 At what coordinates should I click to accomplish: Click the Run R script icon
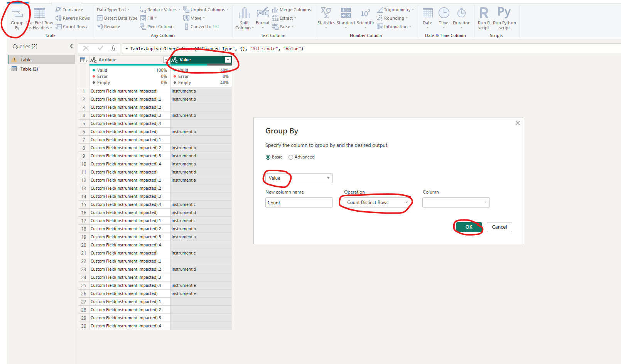pyautogui.click(x=484, y=13)
